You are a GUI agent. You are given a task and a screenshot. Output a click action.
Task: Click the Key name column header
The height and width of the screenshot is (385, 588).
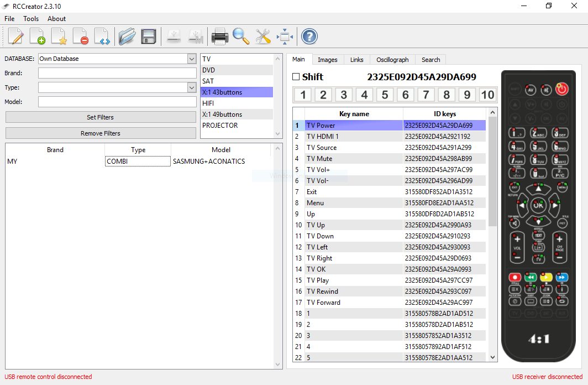pos(354,114)
